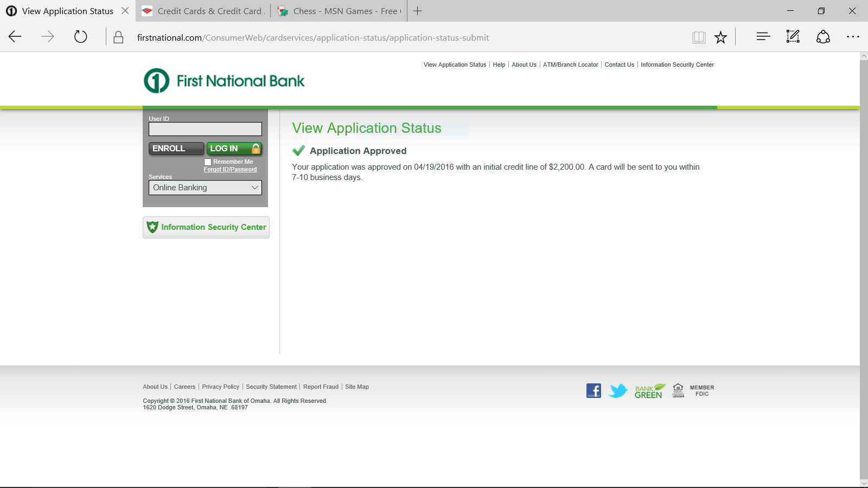Click the scrollbar up arrow
Screen dimensions: 868x488
pos(864,56)
